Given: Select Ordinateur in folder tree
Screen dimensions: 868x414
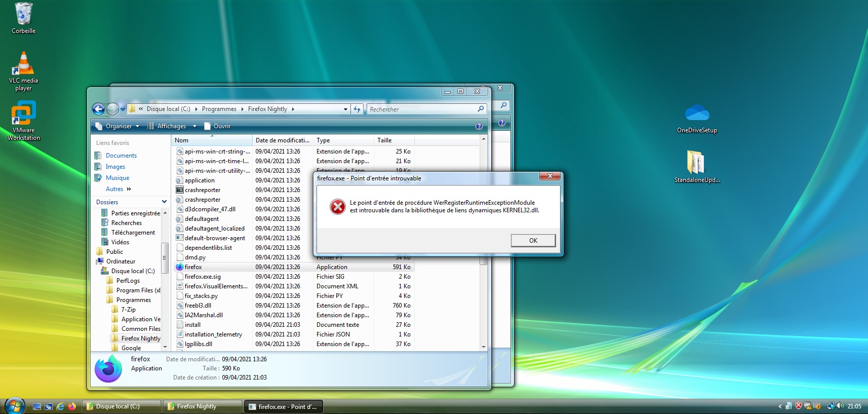Looking at the screenshot, I should point(121,261).
